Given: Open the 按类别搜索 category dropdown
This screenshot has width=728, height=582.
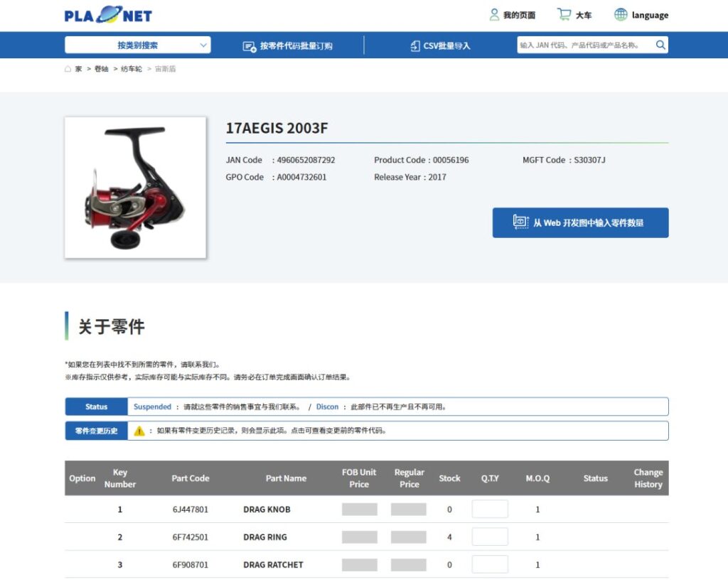Looking at the screenshot, I should point(139,44).
